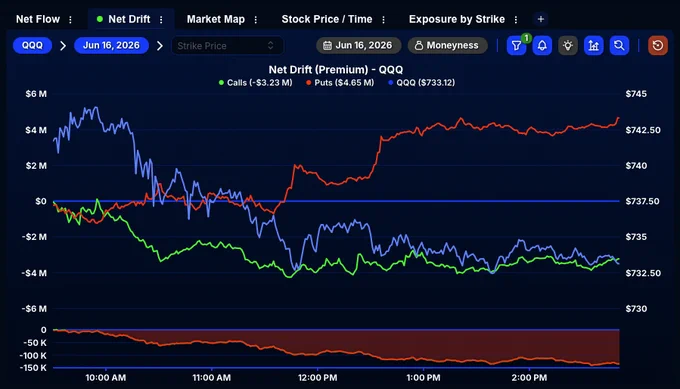The image size is (680, 389).
Task: Open Exposure by Strike options menu
Action: [516, 20]
